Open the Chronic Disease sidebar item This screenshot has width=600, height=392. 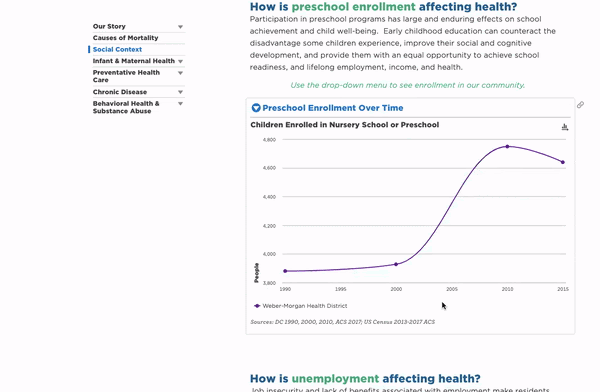coord(120,92)
